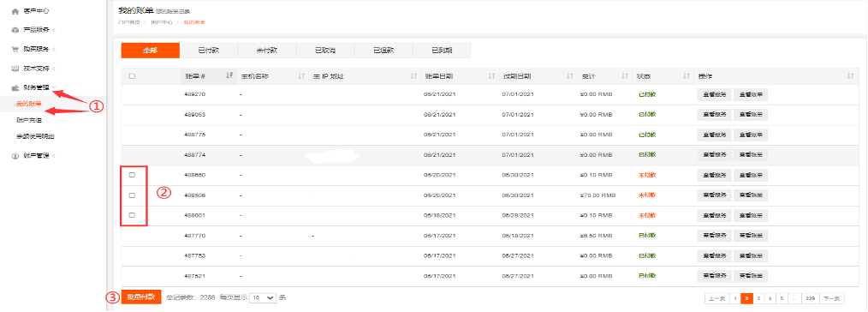This screenshot has height=312, width=868.
Task: Go to page 3 in pagination
Action: coord(758,298)
